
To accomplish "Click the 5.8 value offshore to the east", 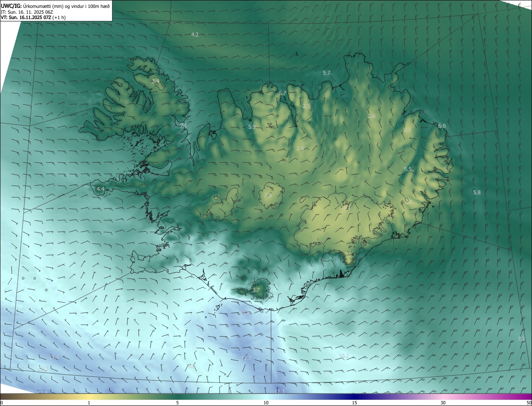I will pyautogui.click(x=477, y=192).
